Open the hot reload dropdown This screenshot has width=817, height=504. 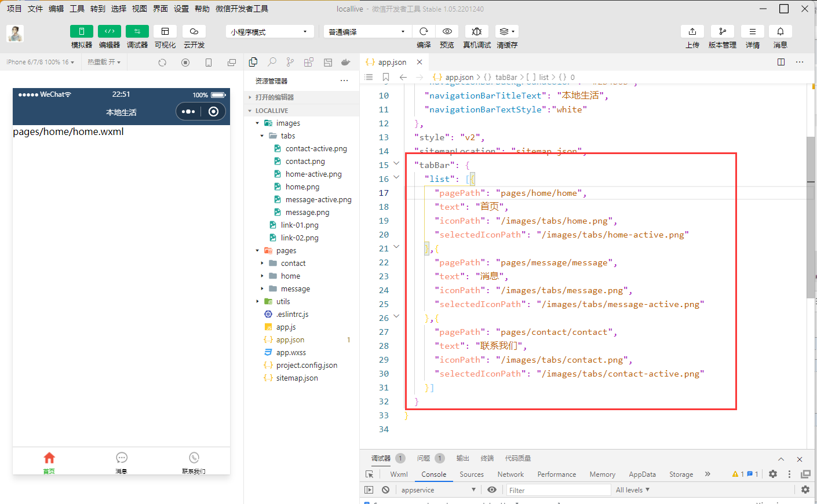click(104, 62)
